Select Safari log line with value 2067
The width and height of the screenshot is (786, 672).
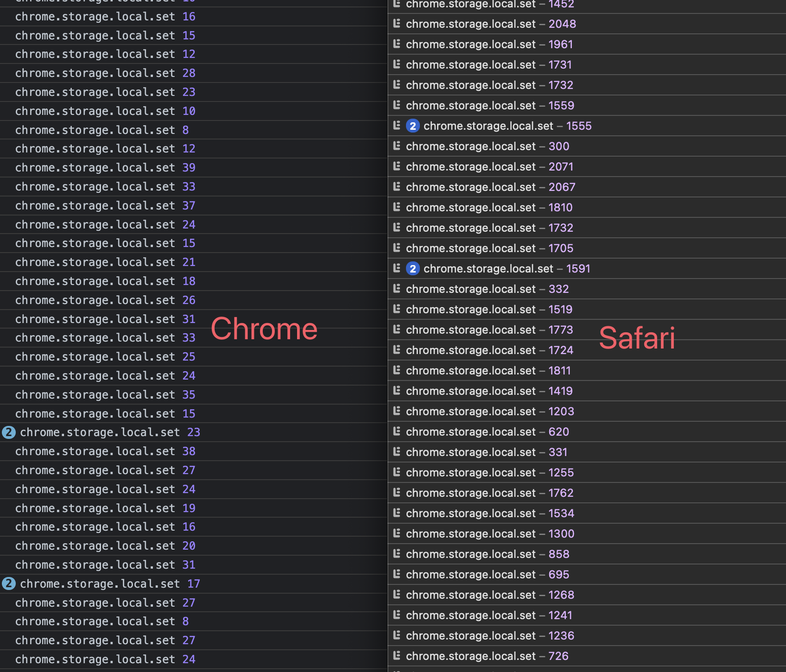(x=490, y=187)
